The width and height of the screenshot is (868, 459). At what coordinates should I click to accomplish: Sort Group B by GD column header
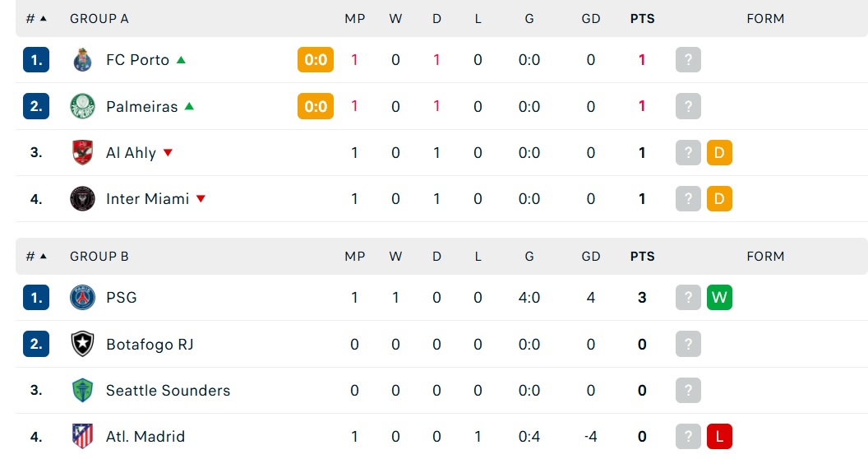[591, 257]
